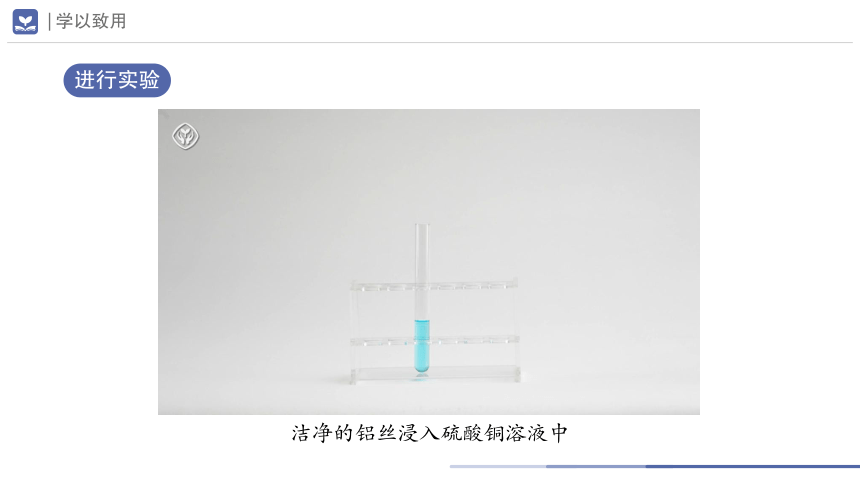This screenshot has width=860, height=484.
Task: Click the rack's middle shelf right end
Action: tap(507, 340)
